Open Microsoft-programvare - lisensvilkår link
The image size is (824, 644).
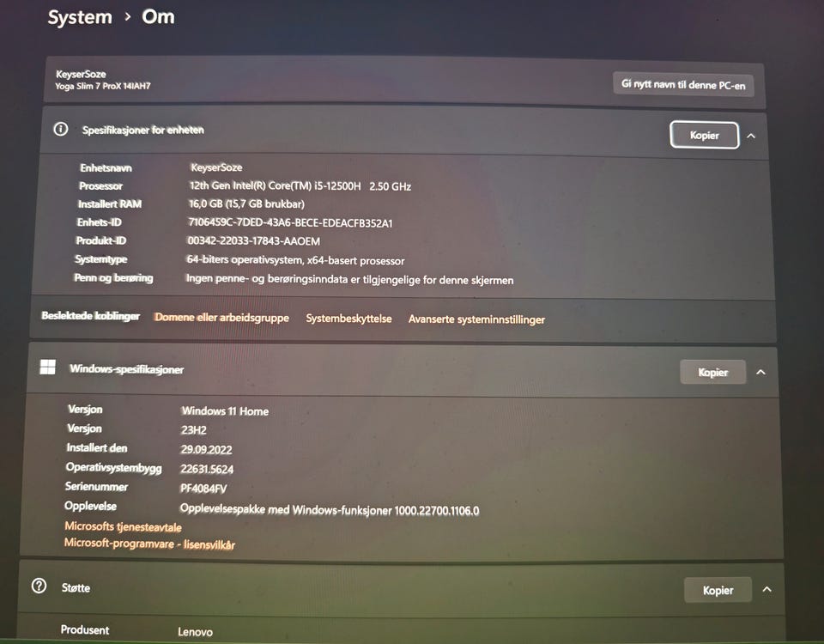click(149, 544)
